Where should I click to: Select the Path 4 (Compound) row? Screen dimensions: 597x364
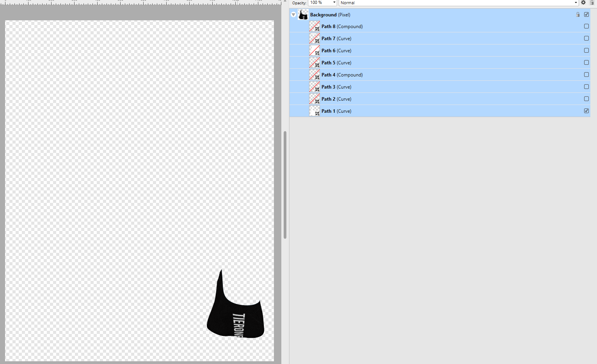440,75
